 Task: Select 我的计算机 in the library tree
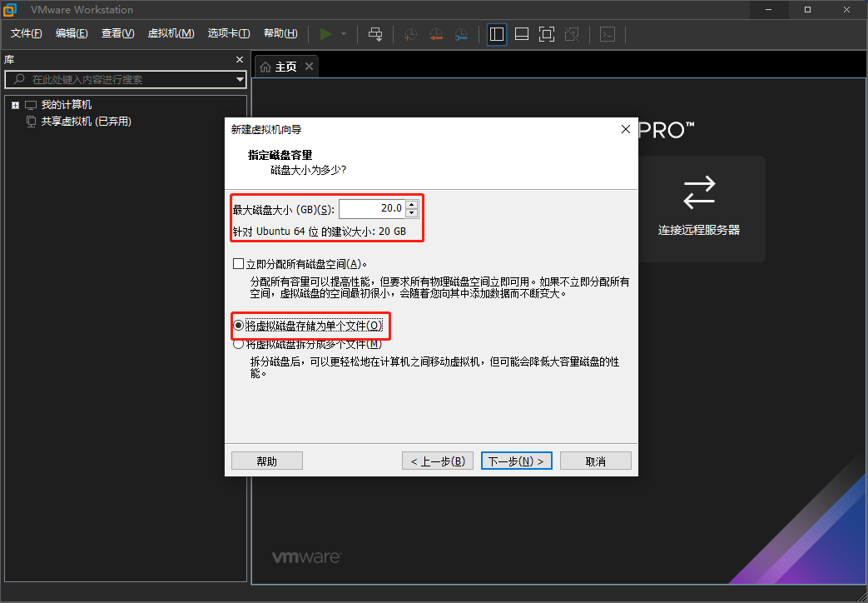tap(67, 105)
